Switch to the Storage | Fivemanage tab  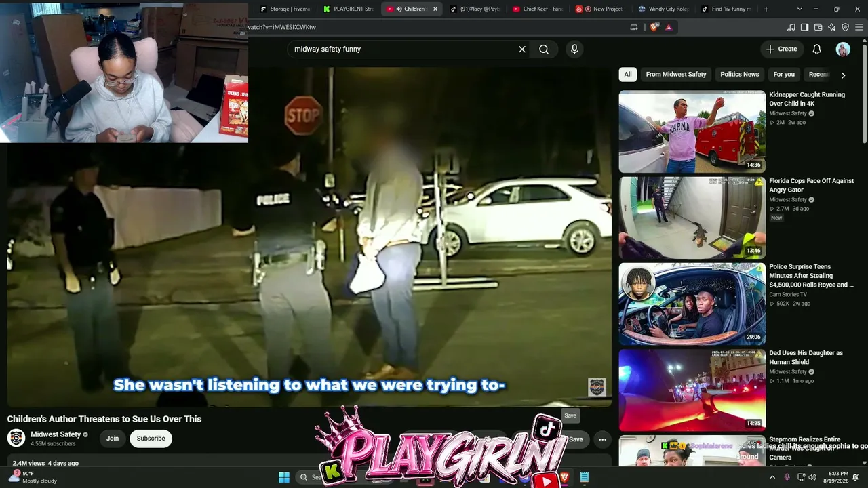[x=284, y=9]
